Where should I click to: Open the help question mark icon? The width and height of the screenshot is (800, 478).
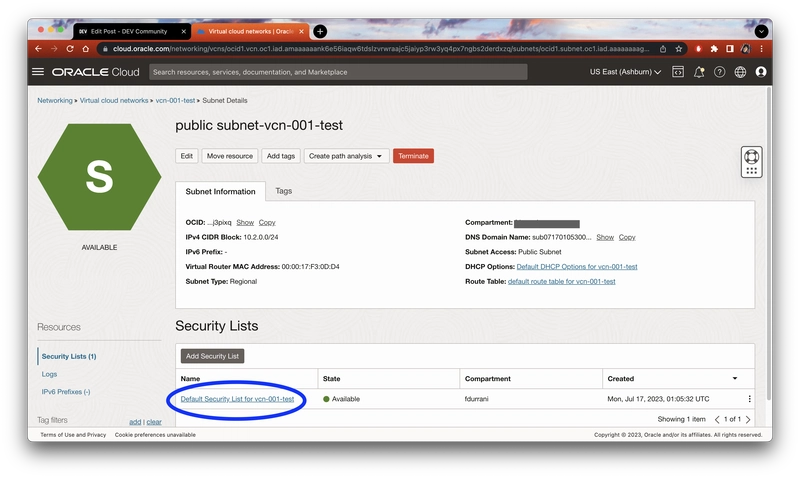719,72
